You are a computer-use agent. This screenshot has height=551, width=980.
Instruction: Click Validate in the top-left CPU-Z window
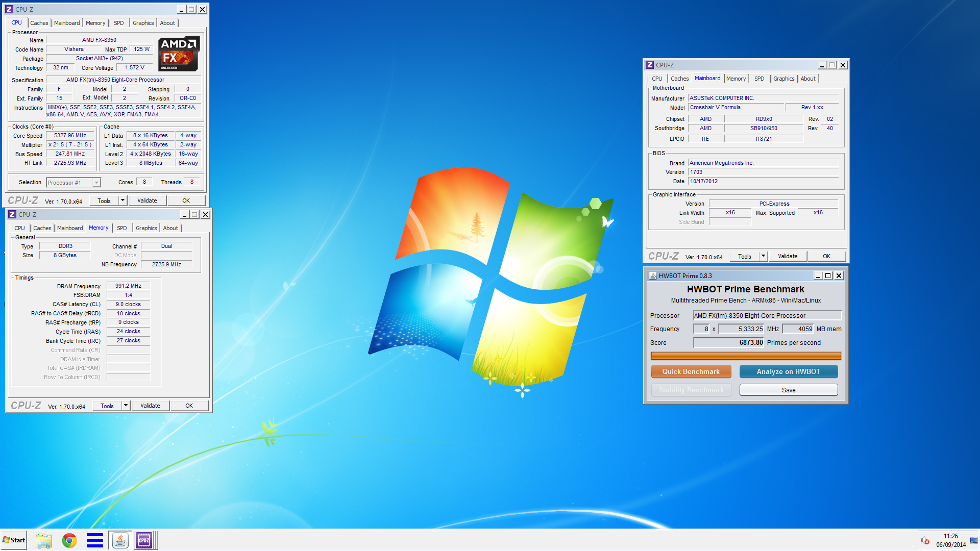point(147,201)
